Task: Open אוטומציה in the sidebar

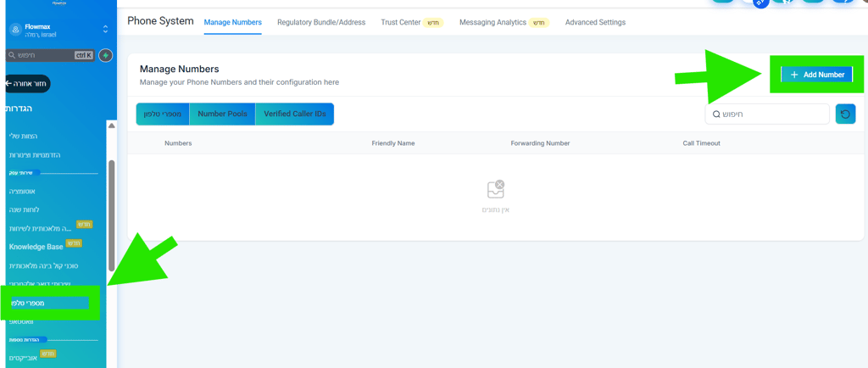Action: click(22, 191)
